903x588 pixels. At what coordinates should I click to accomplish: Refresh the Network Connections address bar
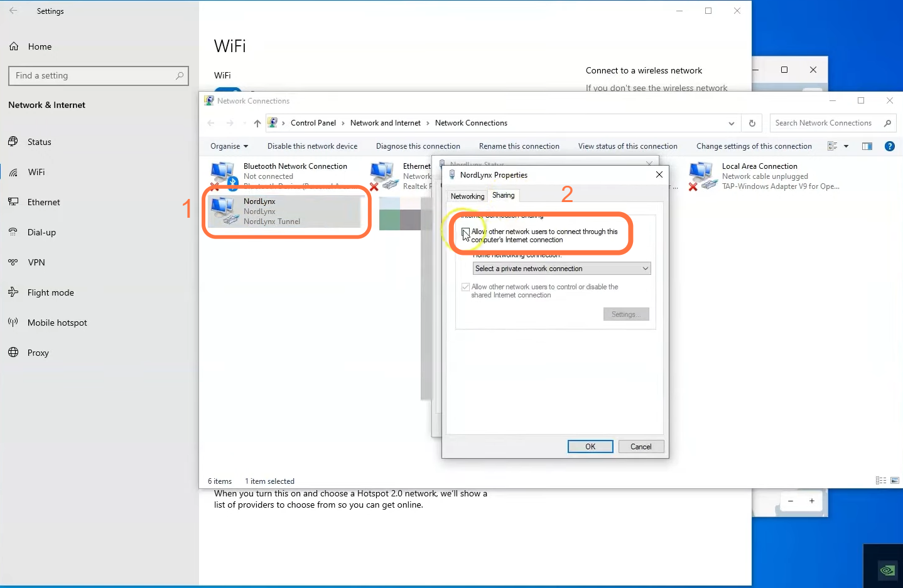[752, 123]
